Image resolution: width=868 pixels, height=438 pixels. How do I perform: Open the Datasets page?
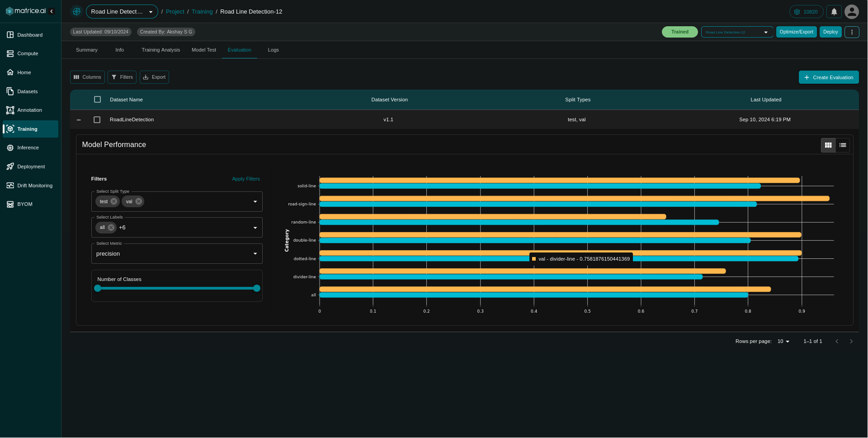coord(30,91)
